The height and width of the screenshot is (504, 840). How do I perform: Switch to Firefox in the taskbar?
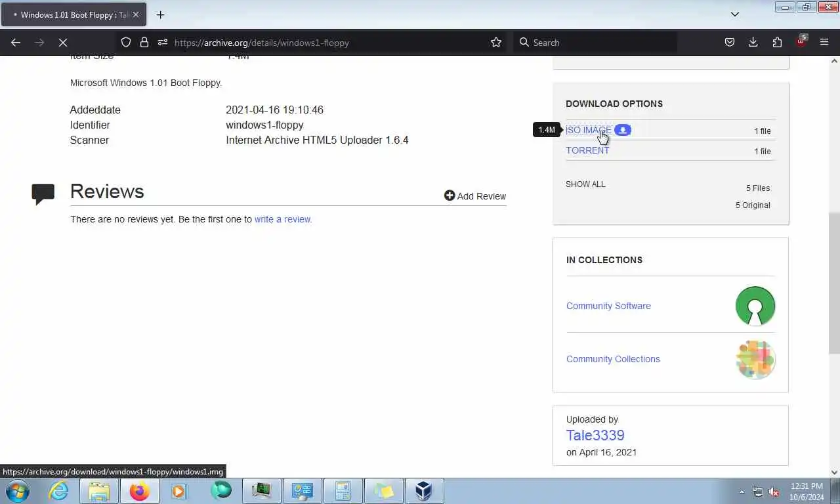point(140,491)
